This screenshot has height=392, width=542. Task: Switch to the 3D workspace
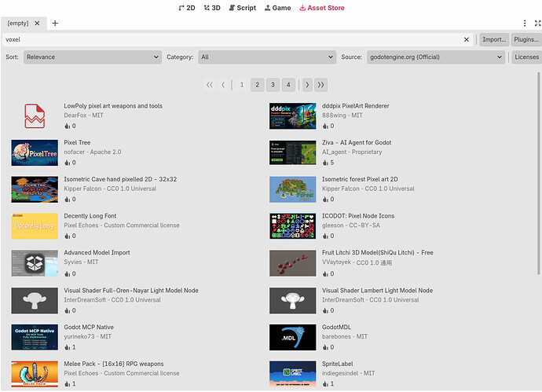click(212, 8)
